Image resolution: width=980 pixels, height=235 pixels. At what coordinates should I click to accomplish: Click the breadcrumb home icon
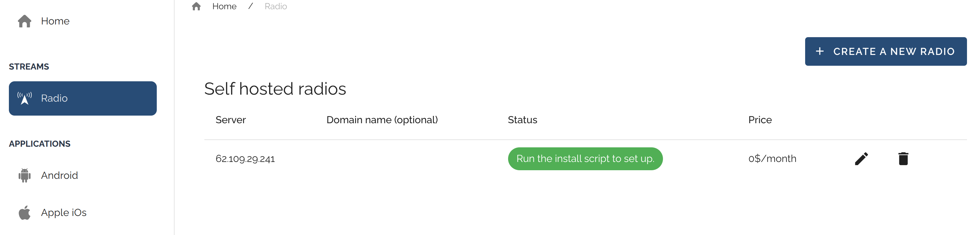click(x=196, y=6)
